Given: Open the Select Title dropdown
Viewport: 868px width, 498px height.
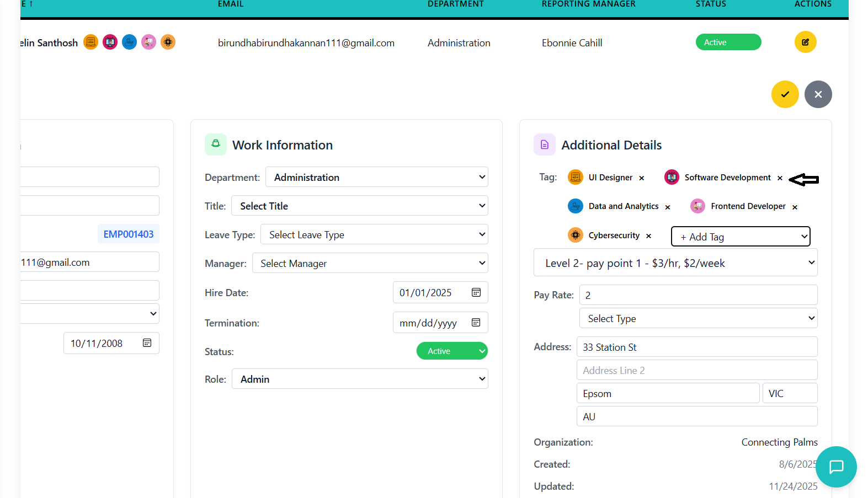Looking at the screenshot, I should [359, 206].
